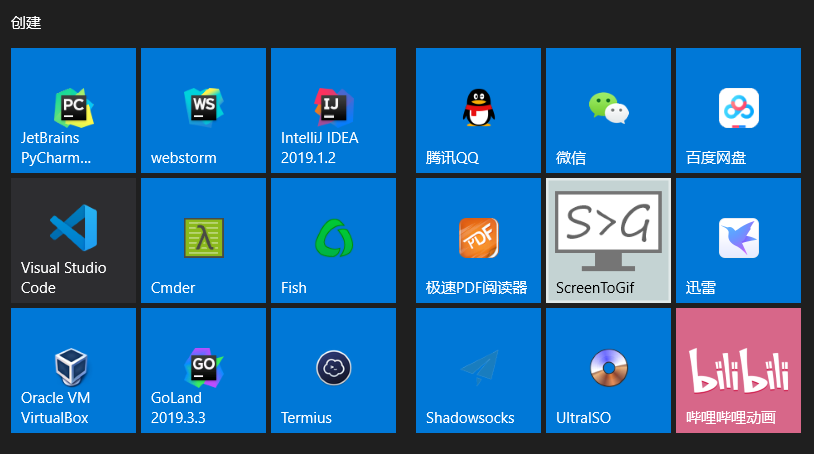Open the JetBrains PyCharm tile
The width and height of the screenshot is (814, 454).
[x=73, y=111]
